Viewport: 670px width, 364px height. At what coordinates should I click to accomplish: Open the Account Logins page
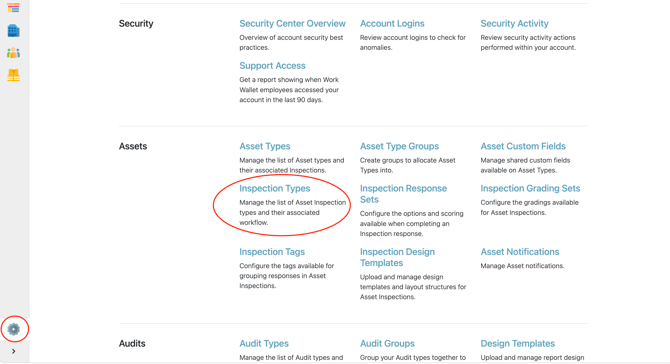(392, 23)
